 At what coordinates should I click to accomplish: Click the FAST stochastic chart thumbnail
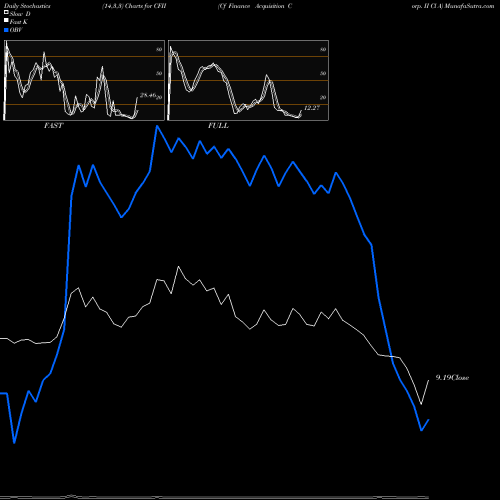(x=84, y=80)
